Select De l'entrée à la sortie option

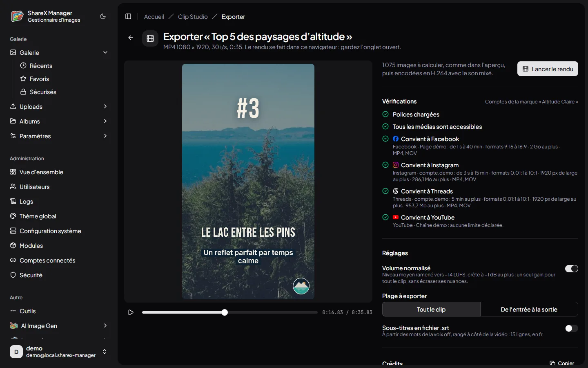(529, 310)
